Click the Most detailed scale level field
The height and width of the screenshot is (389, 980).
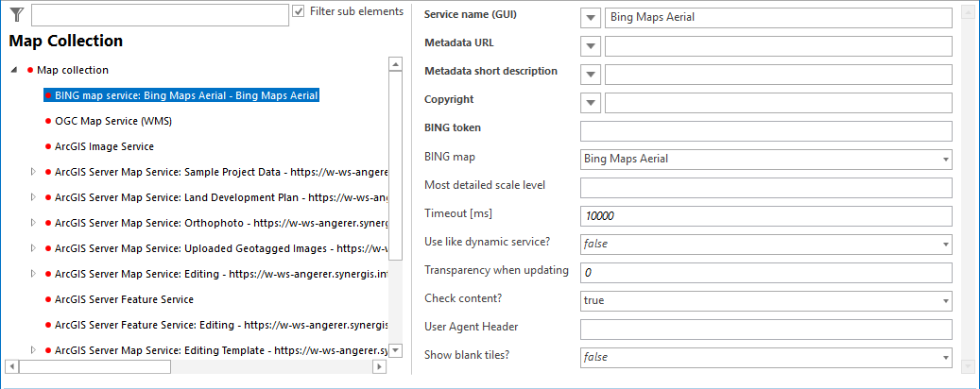coord(766,187)
